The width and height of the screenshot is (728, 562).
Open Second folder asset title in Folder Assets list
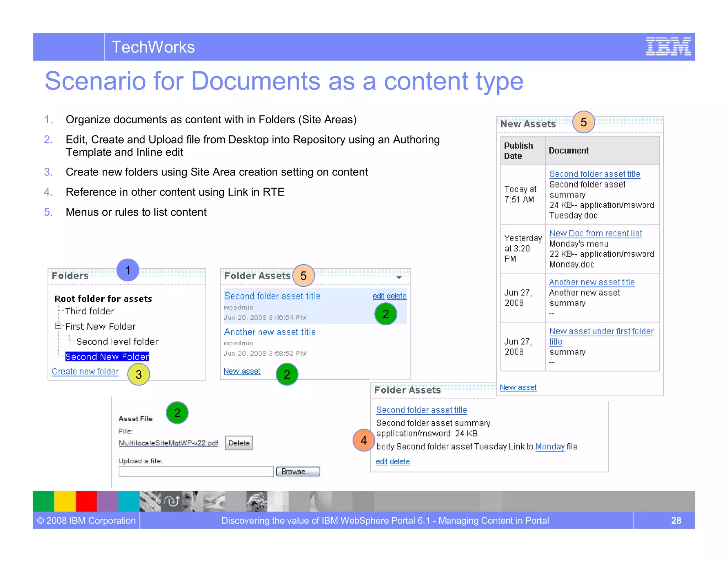(x=272, y=296)
